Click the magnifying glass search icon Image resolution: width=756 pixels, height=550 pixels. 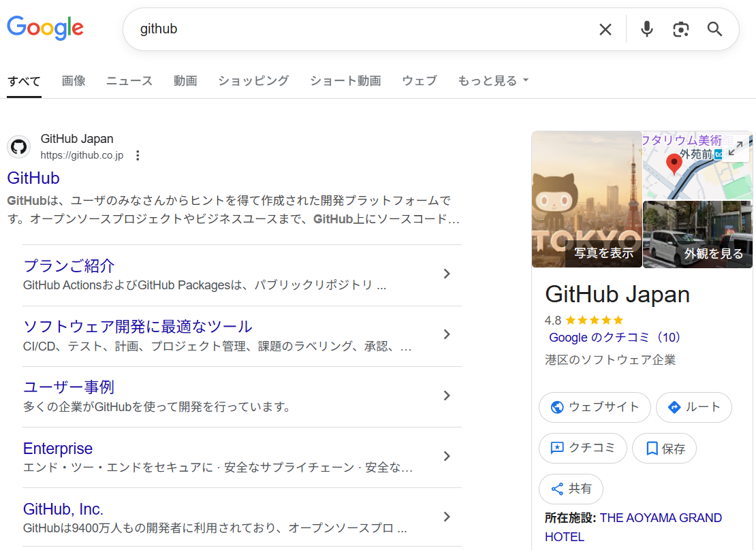click(x=714, y=29)
